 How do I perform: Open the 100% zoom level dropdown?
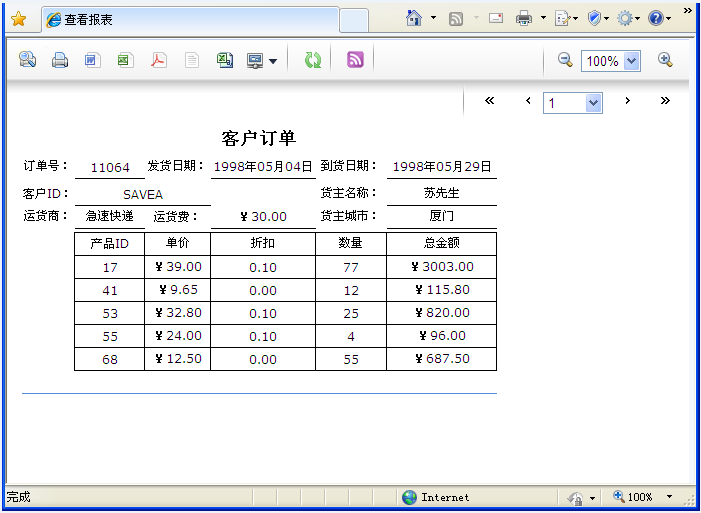click(x=631, y=61)
